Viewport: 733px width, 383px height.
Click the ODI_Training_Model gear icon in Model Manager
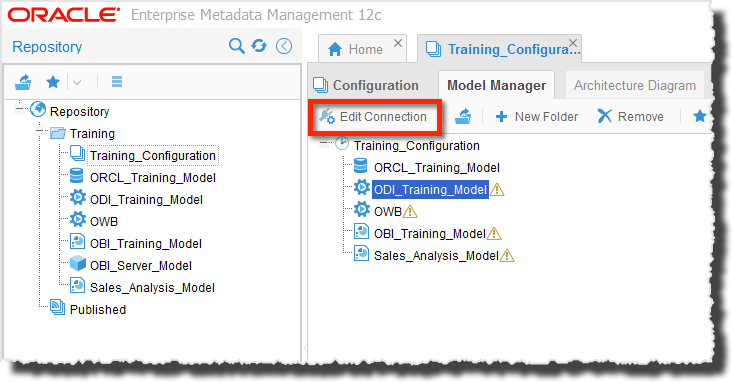click(361, 187)
